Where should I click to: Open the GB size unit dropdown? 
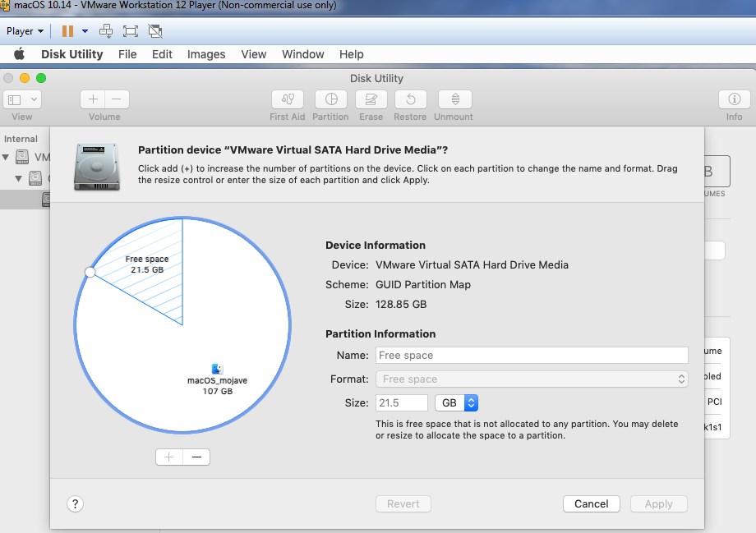[456, 403]
